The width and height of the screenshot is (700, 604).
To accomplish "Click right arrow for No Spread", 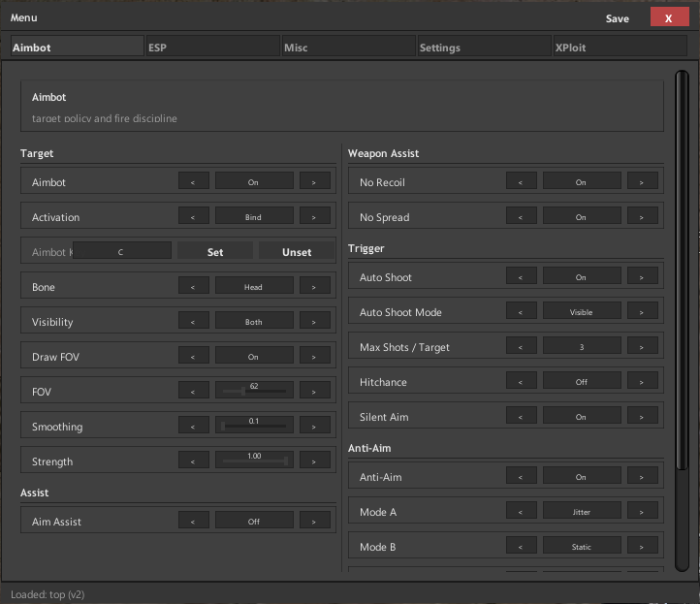I will tap(643, 216).
